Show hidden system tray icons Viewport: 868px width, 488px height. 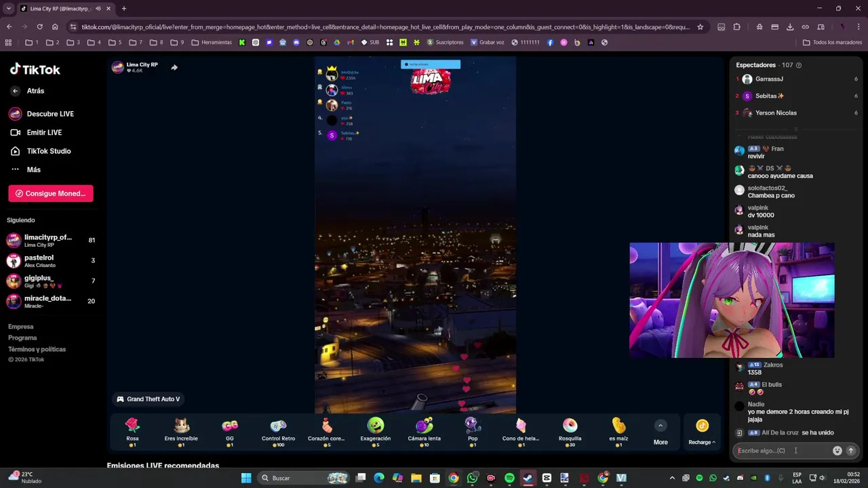point(672,478)
